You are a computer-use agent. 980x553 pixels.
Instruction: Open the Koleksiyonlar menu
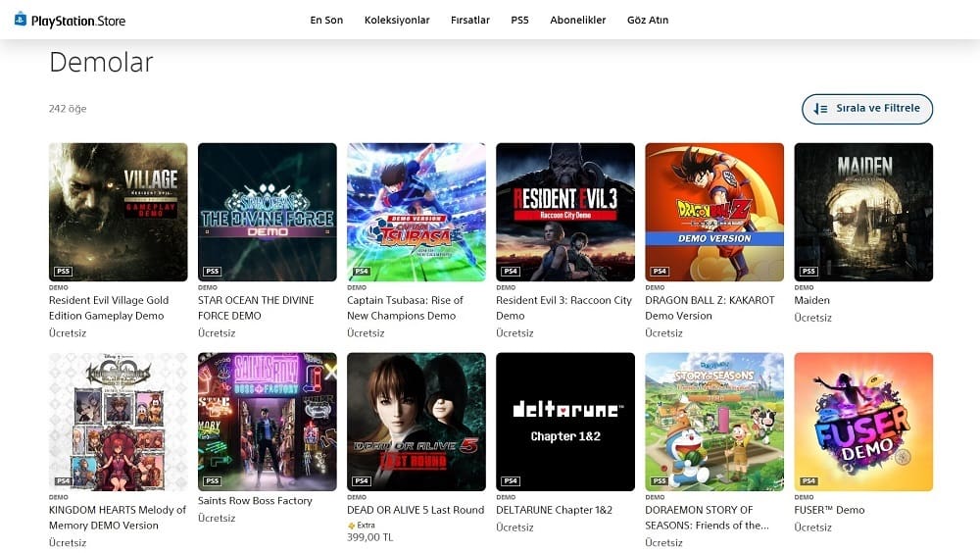(x=397, y=20)
